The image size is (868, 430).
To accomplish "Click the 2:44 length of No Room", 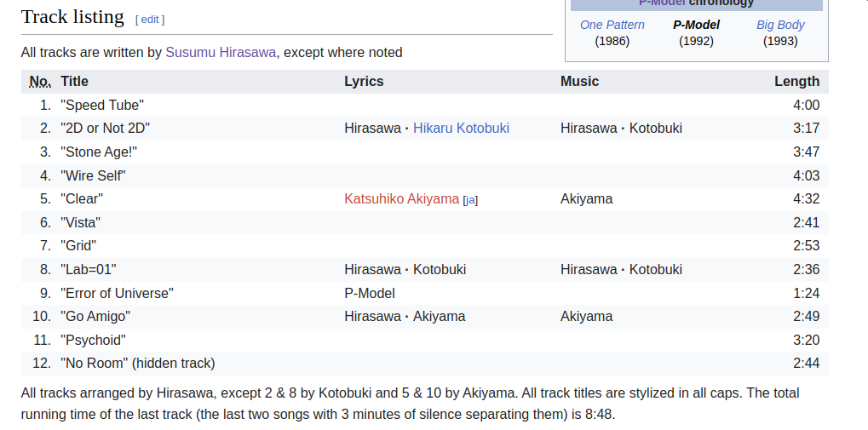I will (806, 364).
